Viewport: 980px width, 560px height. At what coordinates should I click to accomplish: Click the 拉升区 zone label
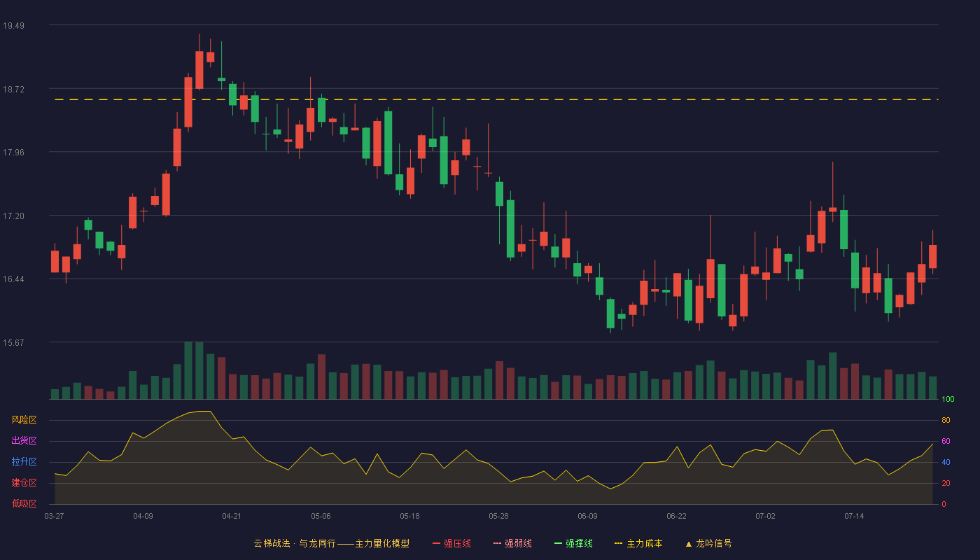click(24, 462)
